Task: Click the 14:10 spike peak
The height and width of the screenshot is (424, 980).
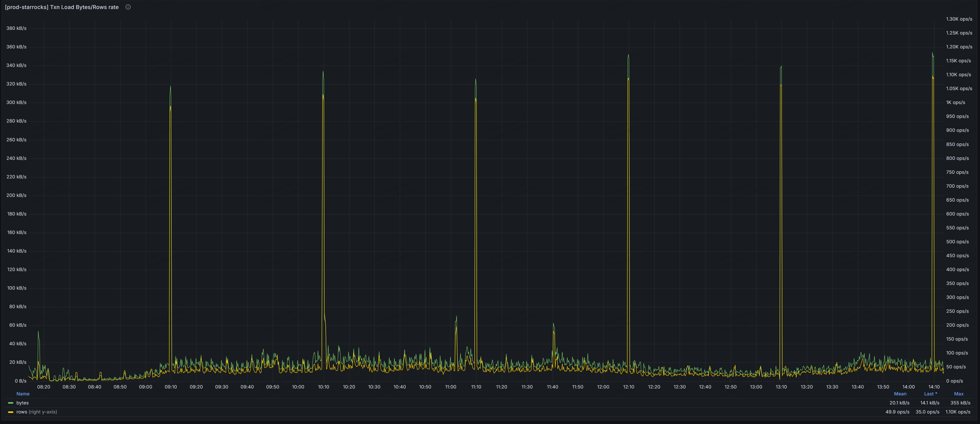Action: click(932, 54)
